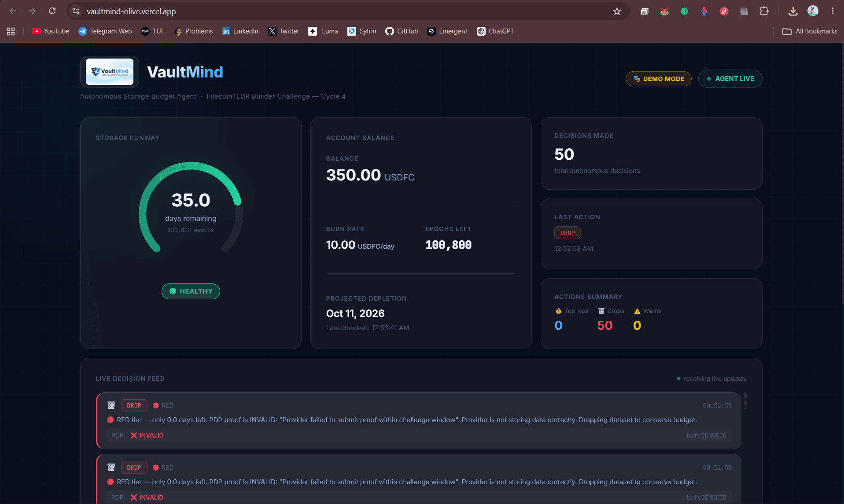Click the basket icon in 00:52:58 entry
Screen dimensions: 844x504
[x=111, y=405]
